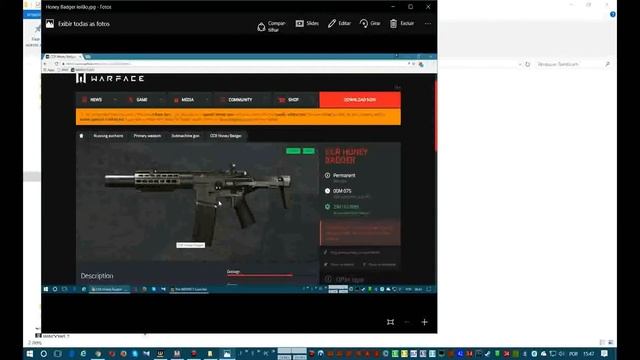Open the Editar pencil tool in Fotos
Viewport: 640px width, 360px height.
339,23
